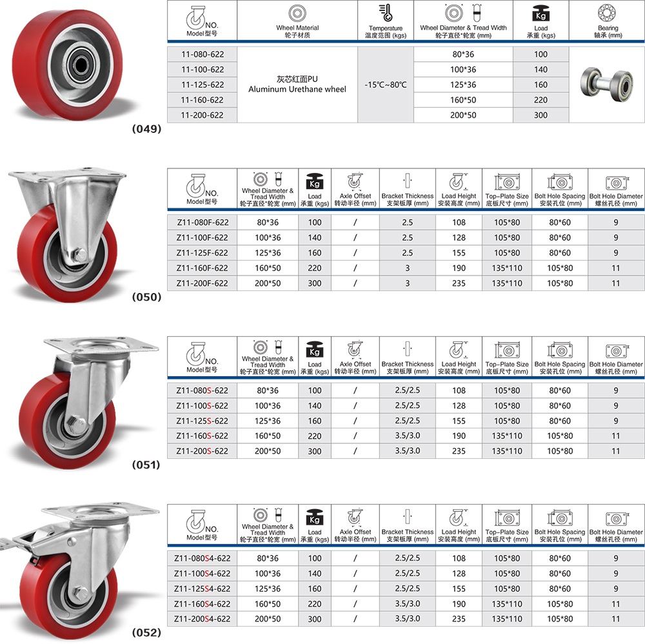Click the Bolt Hole Spacing icon in the 052 table
Viewport: 645px width, 644px height.
point(559,518)
